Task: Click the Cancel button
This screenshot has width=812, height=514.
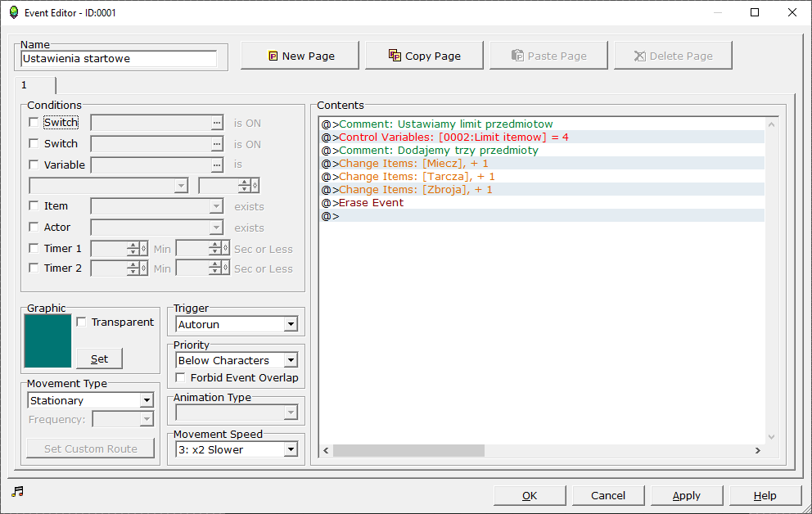Action: tap(608, 495)
